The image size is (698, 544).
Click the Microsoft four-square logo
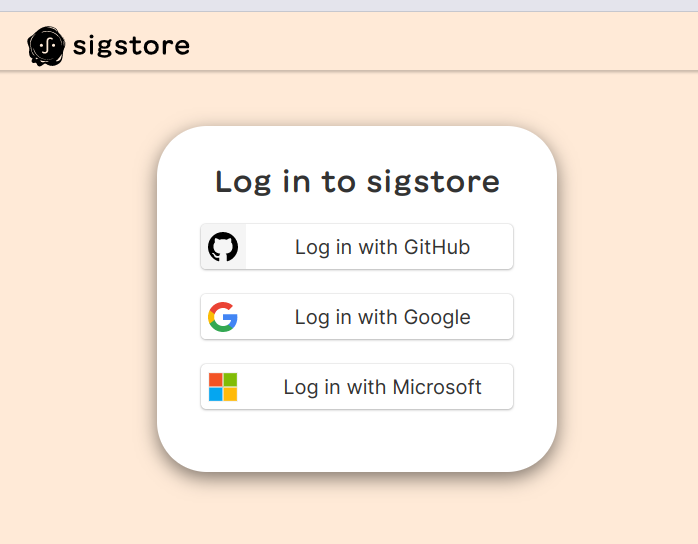(223, 387)
